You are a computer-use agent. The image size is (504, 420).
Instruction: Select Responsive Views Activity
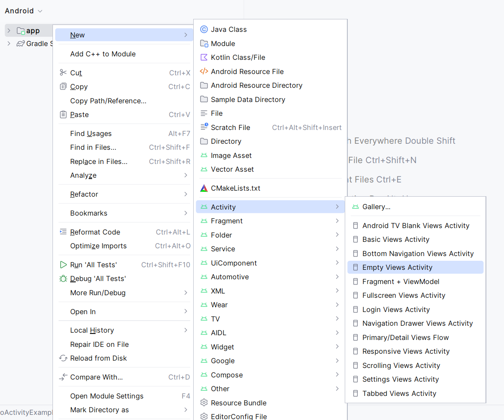[415, 351]
